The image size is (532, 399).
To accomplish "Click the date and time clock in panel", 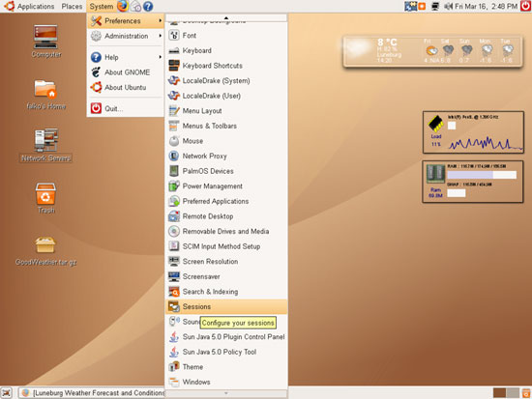I will [486, 6].
